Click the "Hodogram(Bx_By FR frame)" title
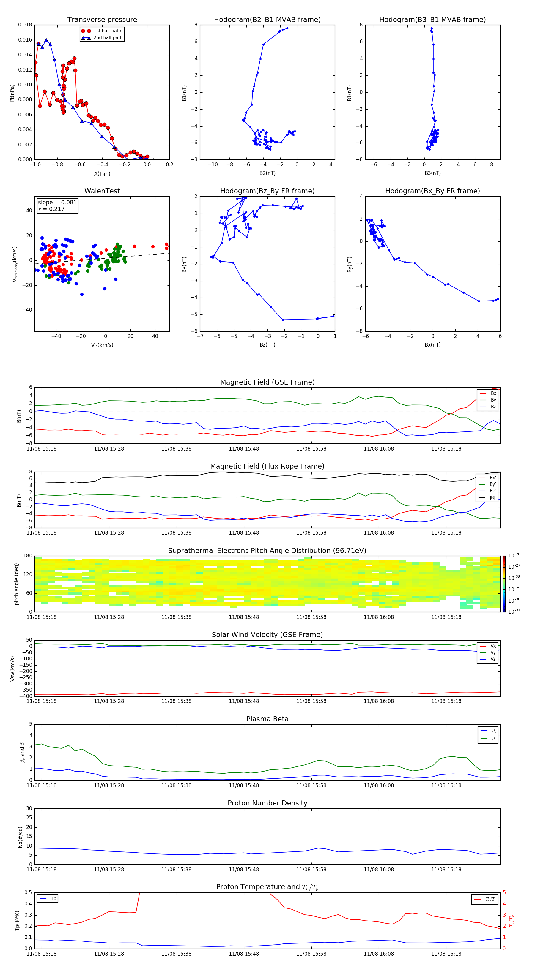The width and height of the screenshot is (535, 980). tap(432, 191)
